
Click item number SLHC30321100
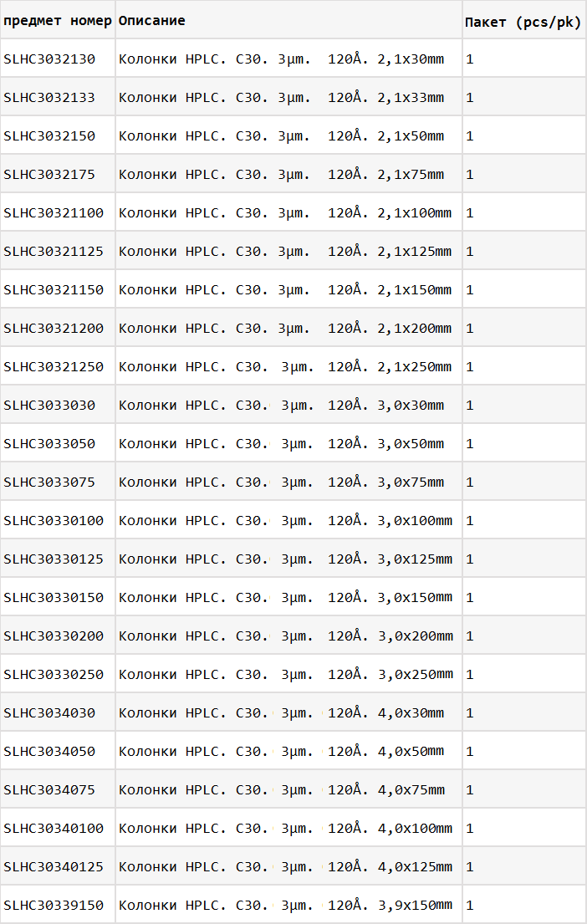[54, 212]
